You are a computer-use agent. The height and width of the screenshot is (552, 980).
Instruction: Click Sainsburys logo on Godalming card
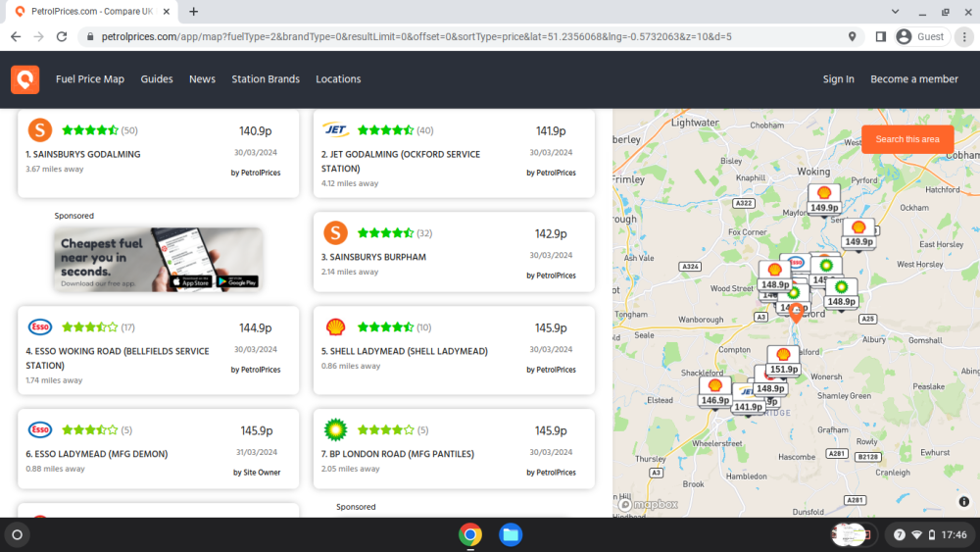(x=40, y=130)
